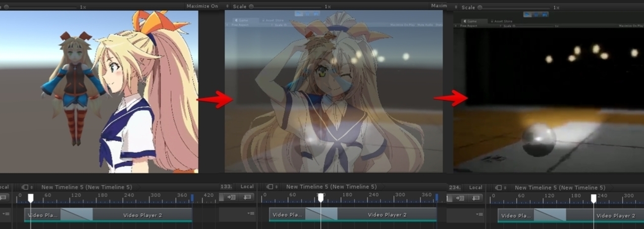The image size is (644, 229).
Task: Toggle Maximize On Play in left game view
Action: click(x=203, y=6)
